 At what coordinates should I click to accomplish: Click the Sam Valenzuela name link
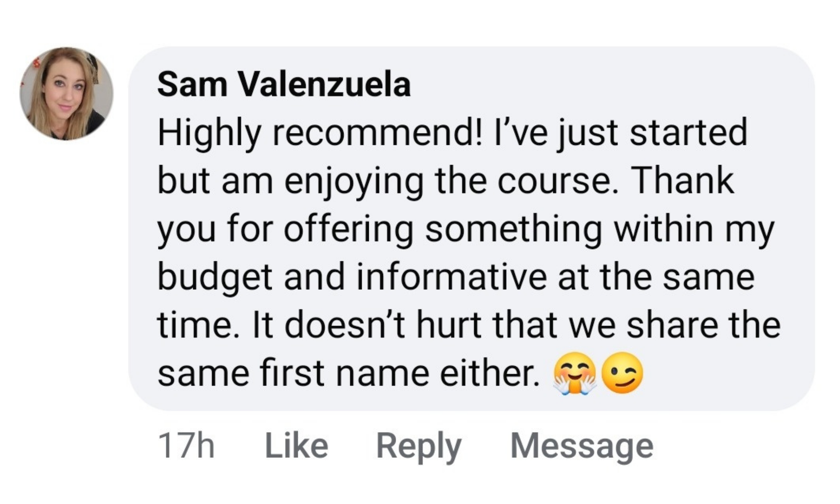pyautogui.click(x=283, y=84)
